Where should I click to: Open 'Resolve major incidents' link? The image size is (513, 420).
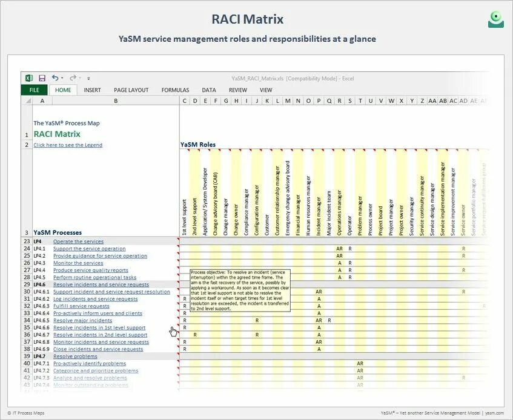pos(82,321)
